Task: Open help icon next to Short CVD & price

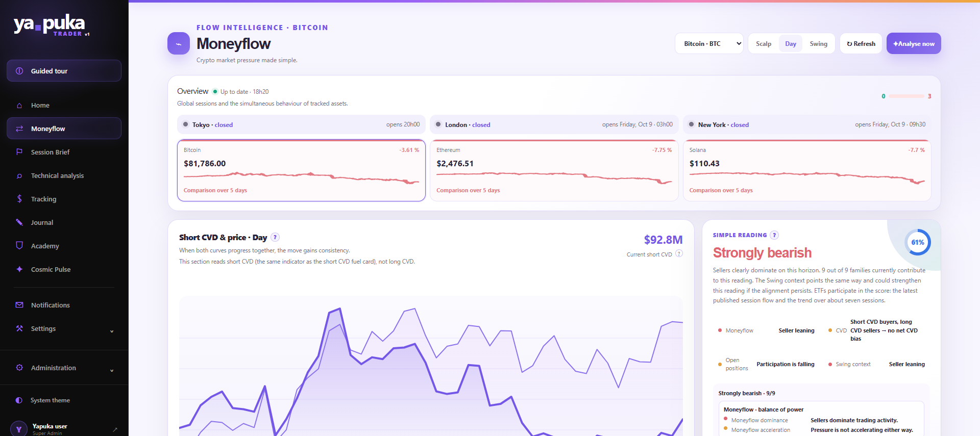Action: (x=275, y=237)
